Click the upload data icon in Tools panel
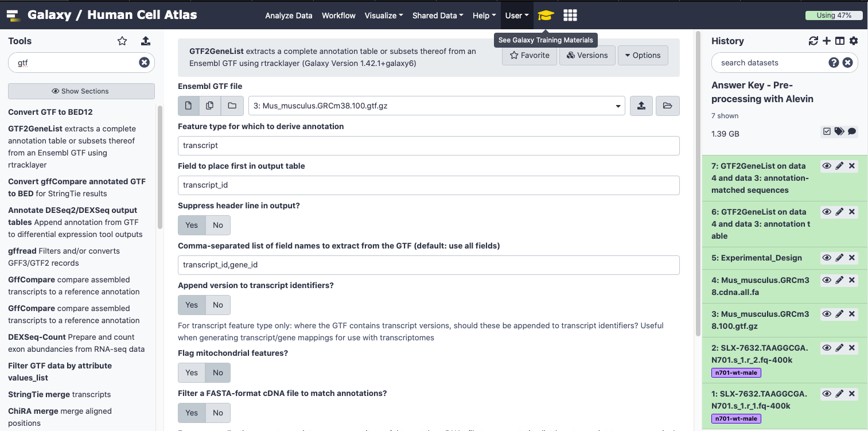 pyautogui.click(x=145, y=41)
